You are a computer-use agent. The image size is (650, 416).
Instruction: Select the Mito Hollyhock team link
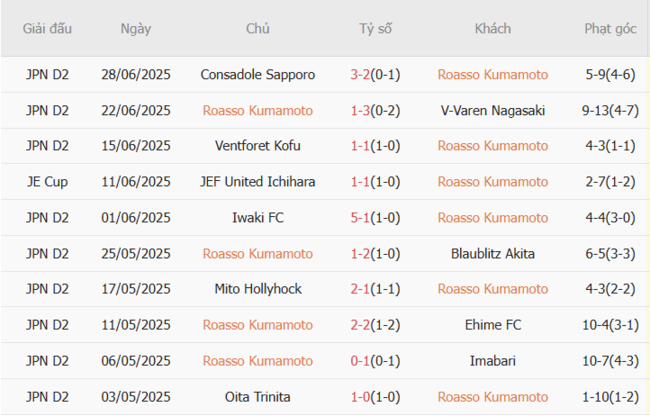(x=257, y=290)
